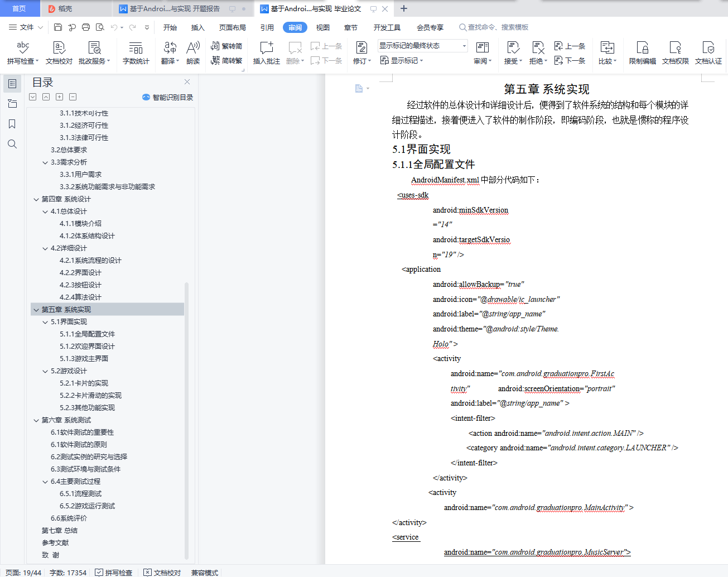The image size is (728, 577).
Task: Switch to the 视图 tab
Action: (x=323, y=27)
